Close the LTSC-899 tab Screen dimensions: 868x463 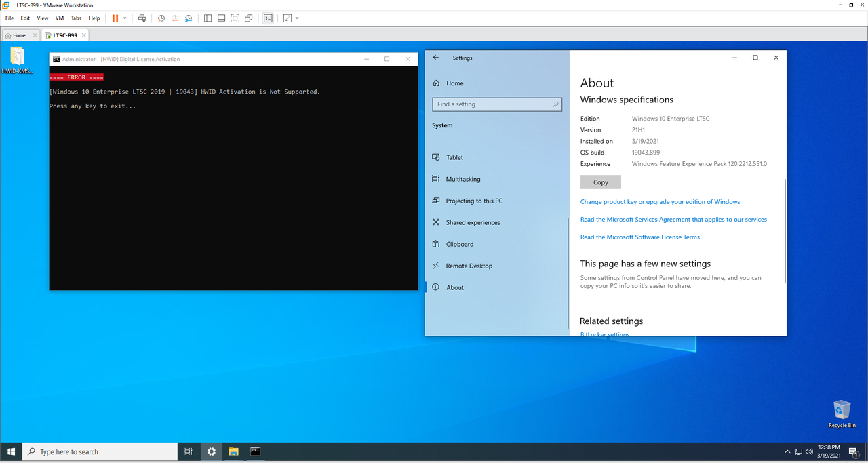[x=84, y=35]
